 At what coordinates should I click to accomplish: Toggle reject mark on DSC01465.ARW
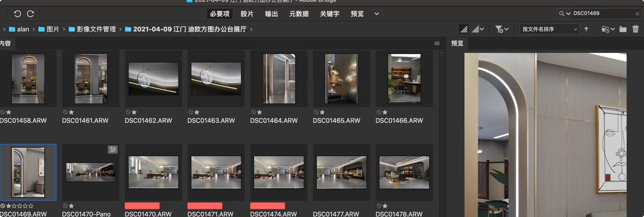316,112
